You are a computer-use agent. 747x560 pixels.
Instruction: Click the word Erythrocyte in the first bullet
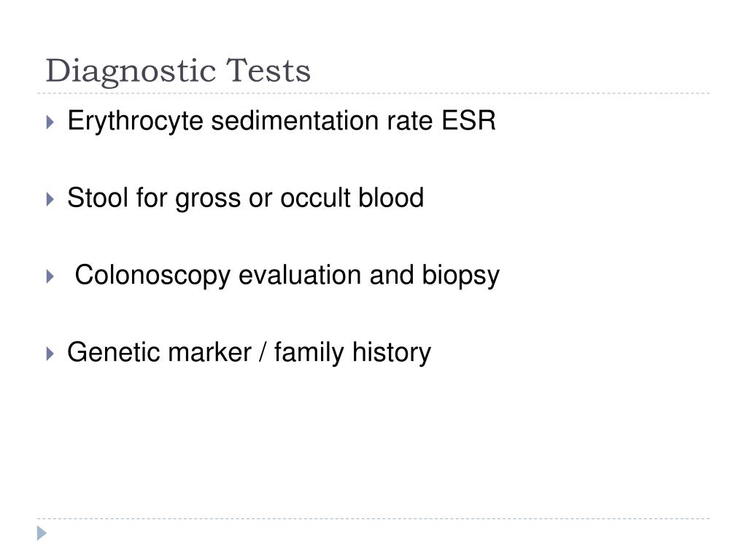(135, 122)
